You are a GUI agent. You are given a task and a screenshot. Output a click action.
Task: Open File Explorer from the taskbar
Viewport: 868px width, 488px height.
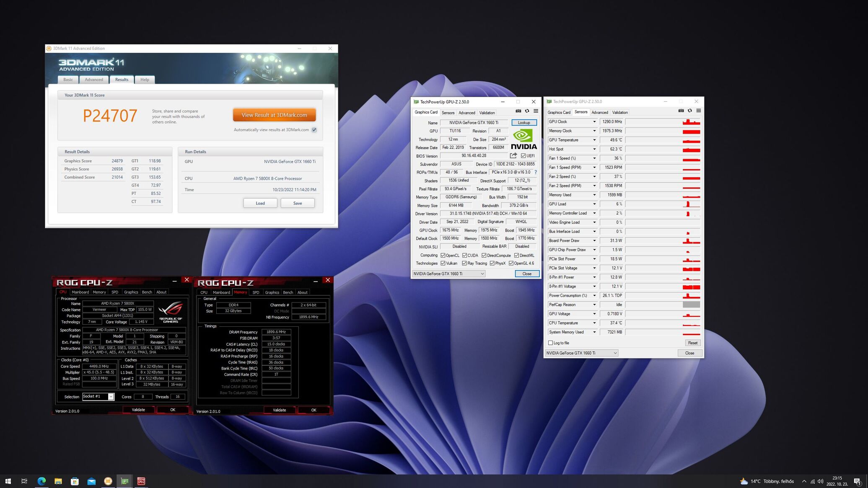(x=58, y=481)
